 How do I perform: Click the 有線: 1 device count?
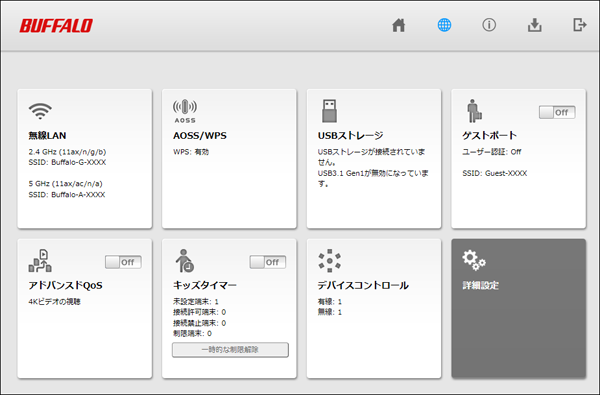click(x=329, y=302)
